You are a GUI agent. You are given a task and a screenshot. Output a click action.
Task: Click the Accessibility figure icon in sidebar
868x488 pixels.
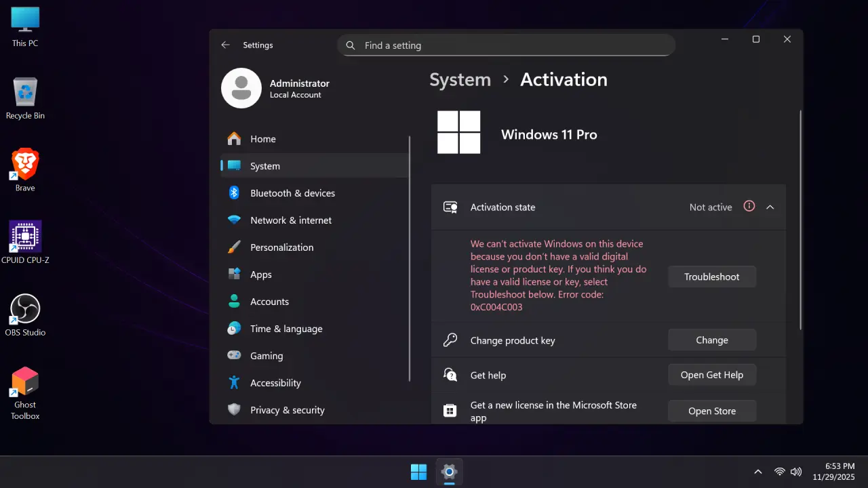click(x=234, y=383)
